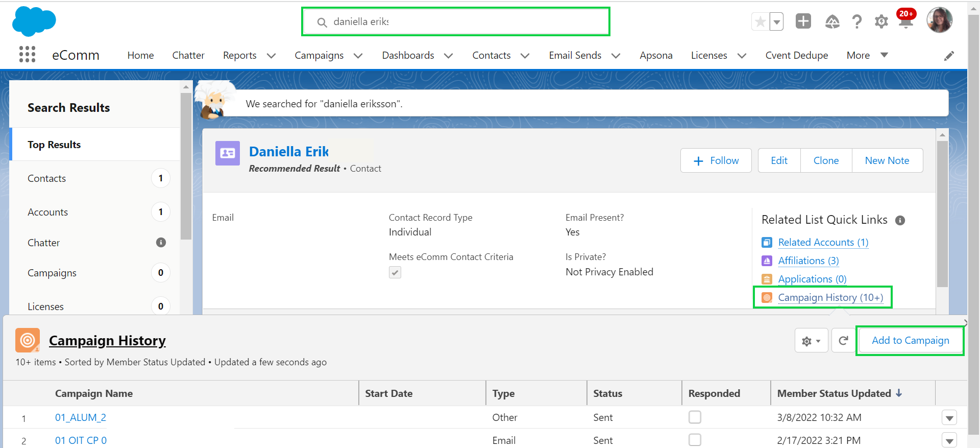Image resolution: width=980 pixels, height=448 pixels.
Task: Click the New Note button
Action: (x=887, y=160)
